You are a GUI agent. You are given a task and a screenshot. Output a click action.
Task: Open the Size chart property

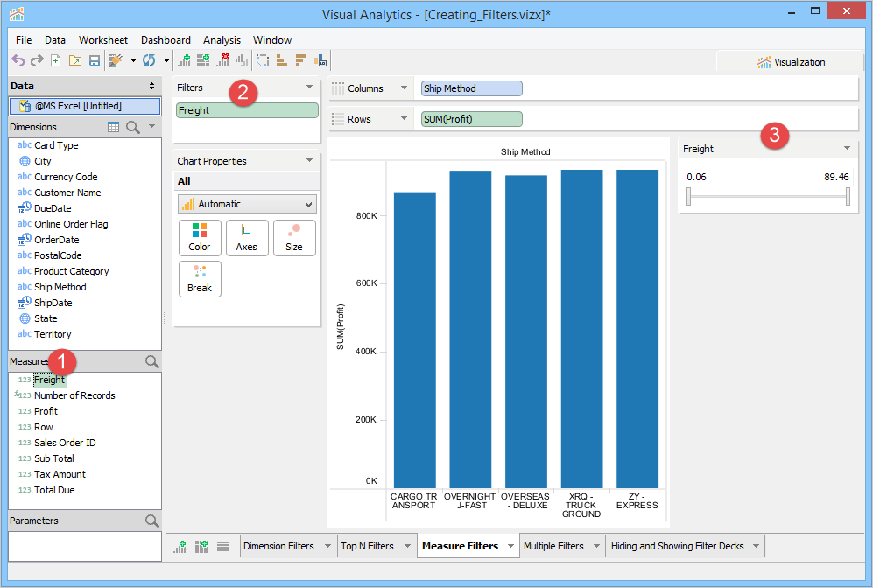294,237
